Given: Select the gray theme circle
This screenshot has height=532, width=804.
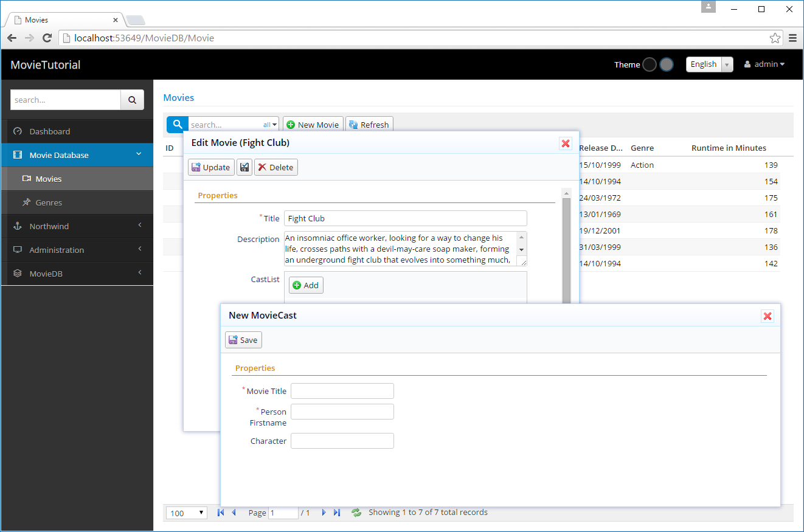Looking at the screenshot, I should click(666, 64).
